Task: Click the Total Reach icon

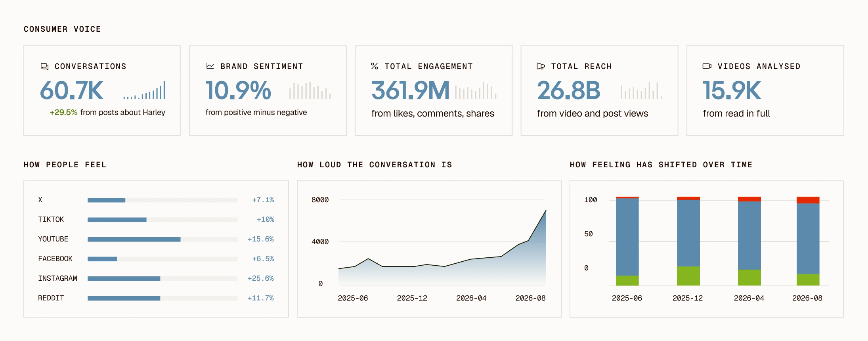Action: pyautogui.click(x=541, y=66)
